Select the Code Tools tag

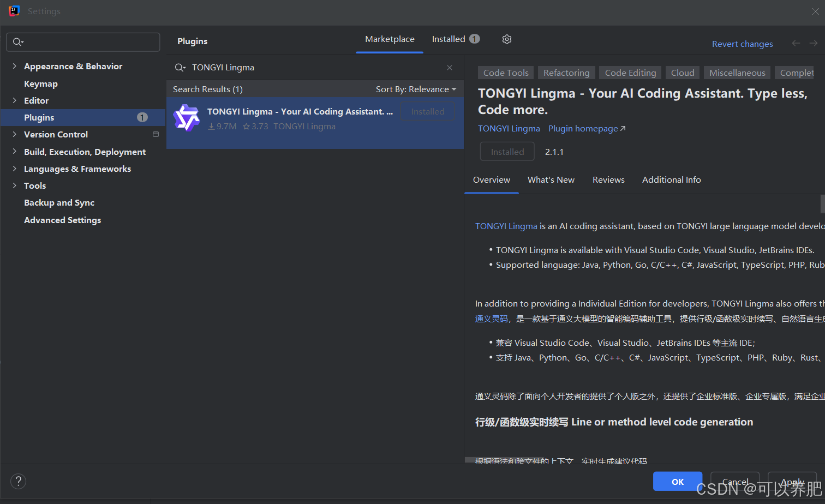(x=506, y=73)
